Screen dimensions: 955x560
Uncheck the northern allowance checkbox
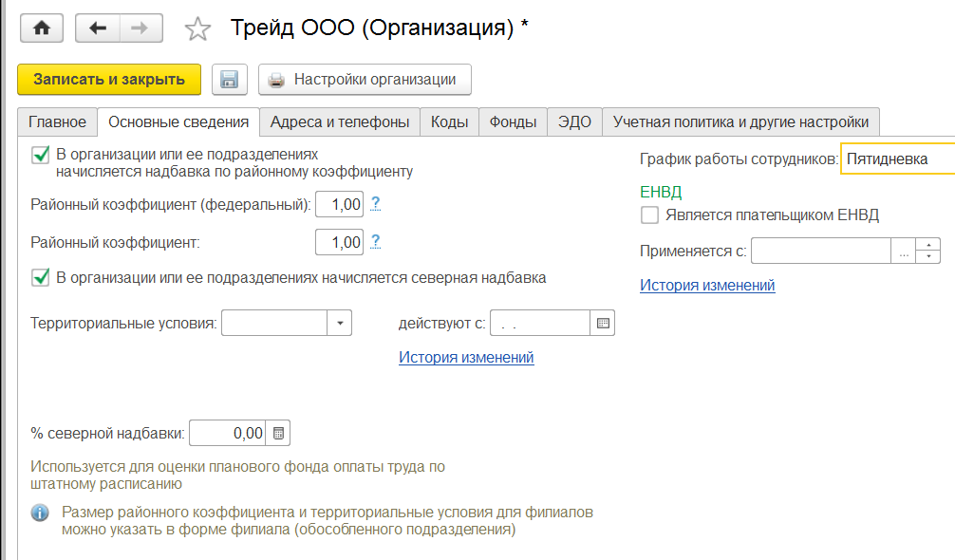(41, 278)
